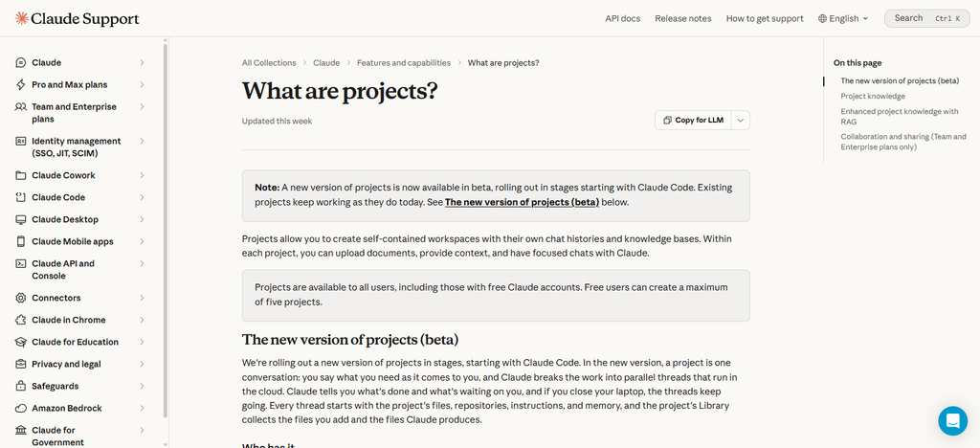Click the Claude Code sidebar icon

(21, 197)
